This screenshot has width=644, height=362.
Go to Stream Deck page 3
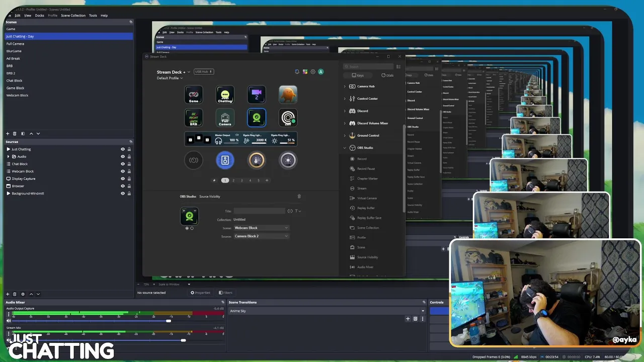pos(242,180)
